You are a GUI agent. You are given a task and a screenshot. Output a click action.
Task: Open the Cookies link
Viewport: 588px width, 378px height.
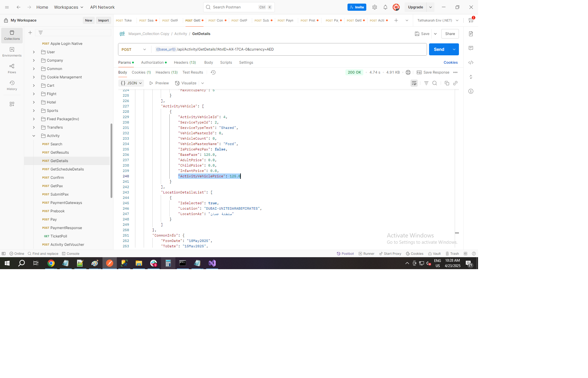tap(451, 63)
